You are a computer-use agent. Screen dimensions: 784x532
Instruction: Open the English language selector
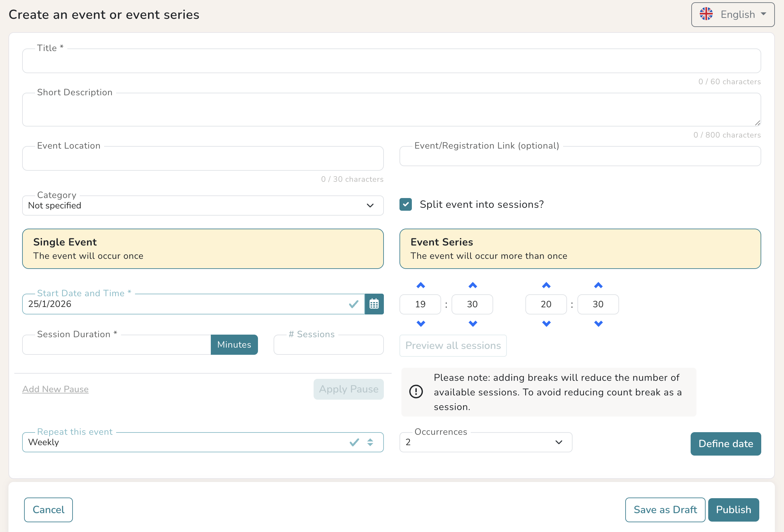tap(732, 15)
